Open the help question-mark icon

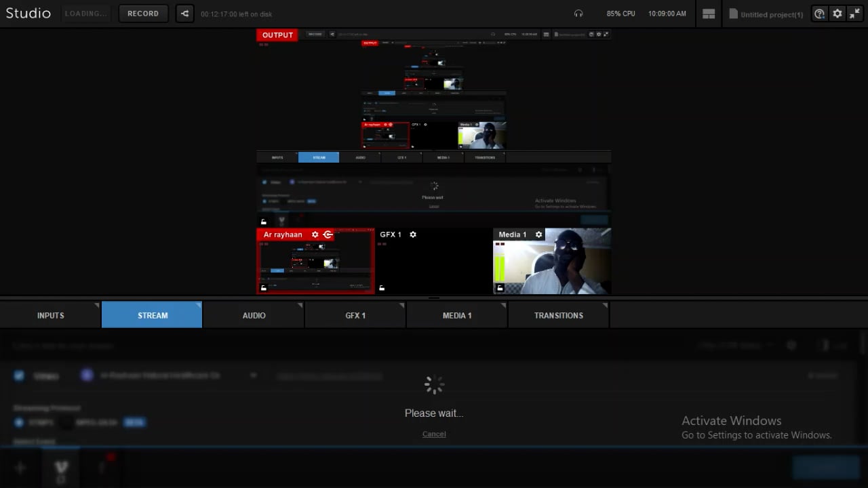(x=819, y=14)
